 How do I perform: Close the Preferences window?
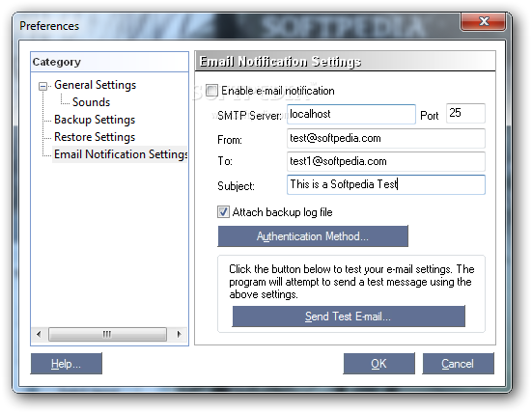[x=484, y=21]
